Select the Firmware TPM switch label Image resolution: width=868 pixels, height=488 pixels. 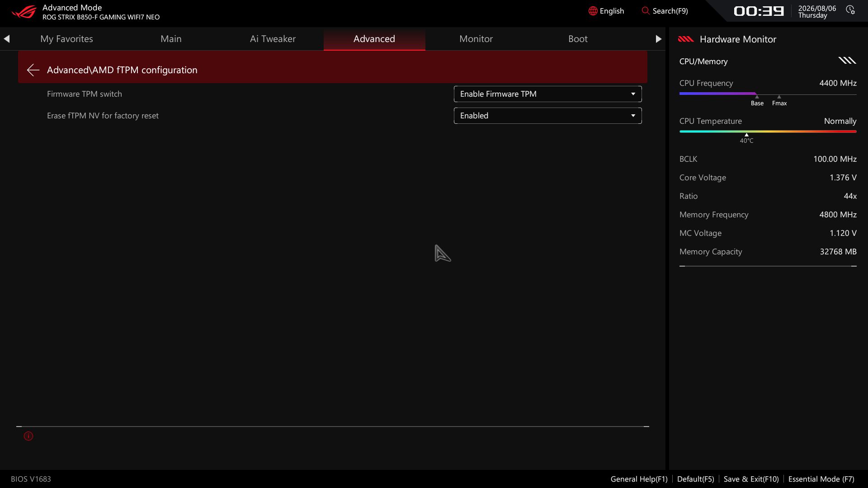click(x=85, y=94)
